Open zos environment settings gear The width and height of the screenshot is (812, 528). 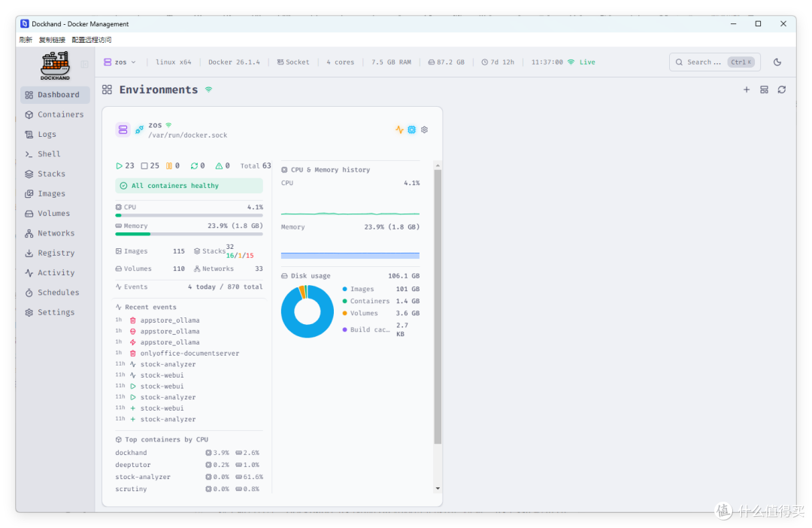coord(424,129)
